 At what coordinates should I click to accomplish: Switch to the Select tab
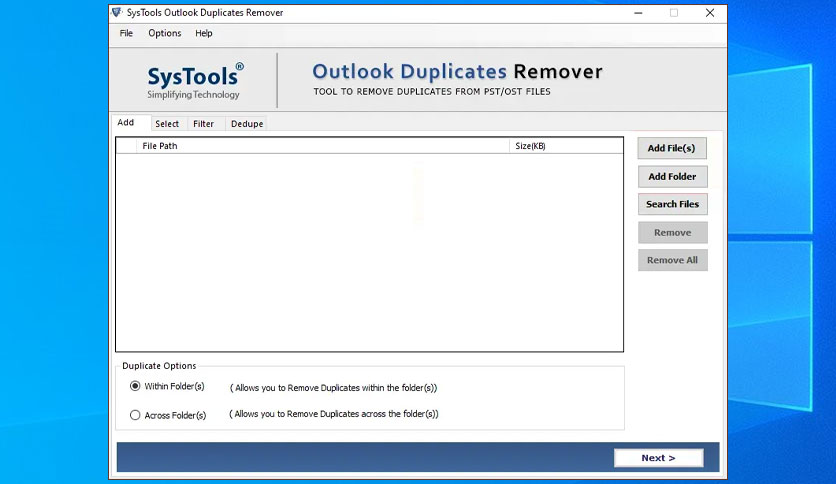[x=167, y=124]
